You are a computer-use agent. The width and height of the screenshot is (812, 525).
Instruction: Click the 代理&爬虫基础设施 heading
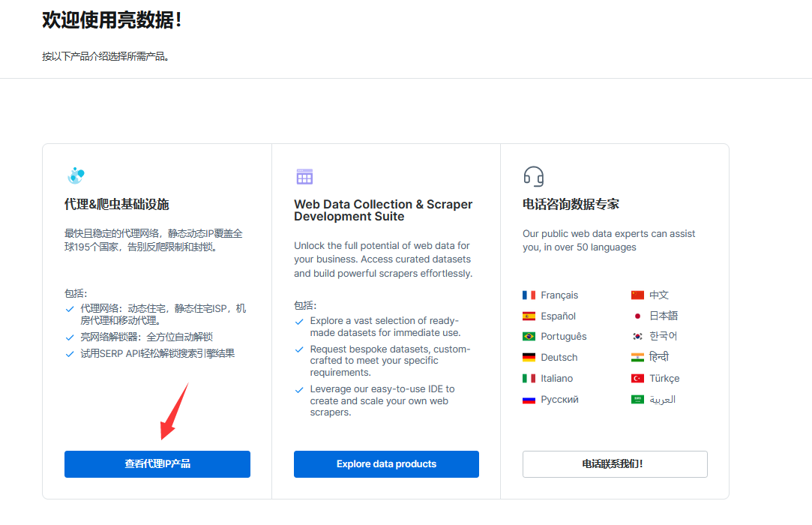coord(116,205)
